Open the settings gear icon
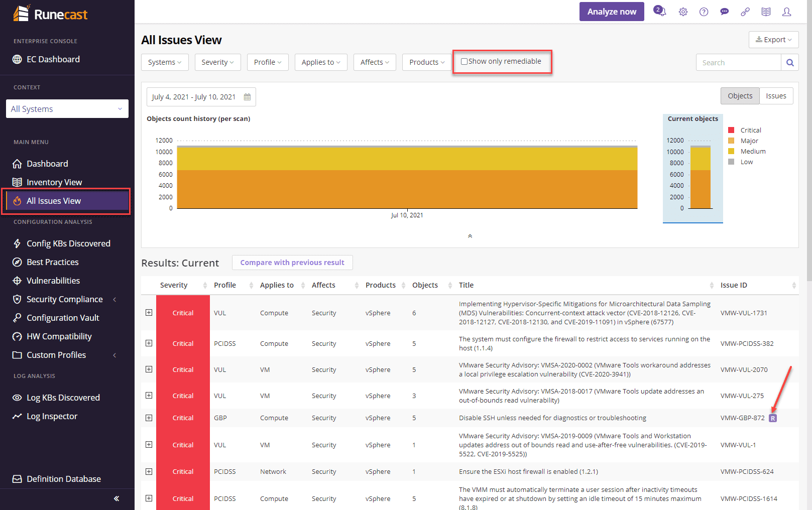812x510 pixels. point(683,11)
